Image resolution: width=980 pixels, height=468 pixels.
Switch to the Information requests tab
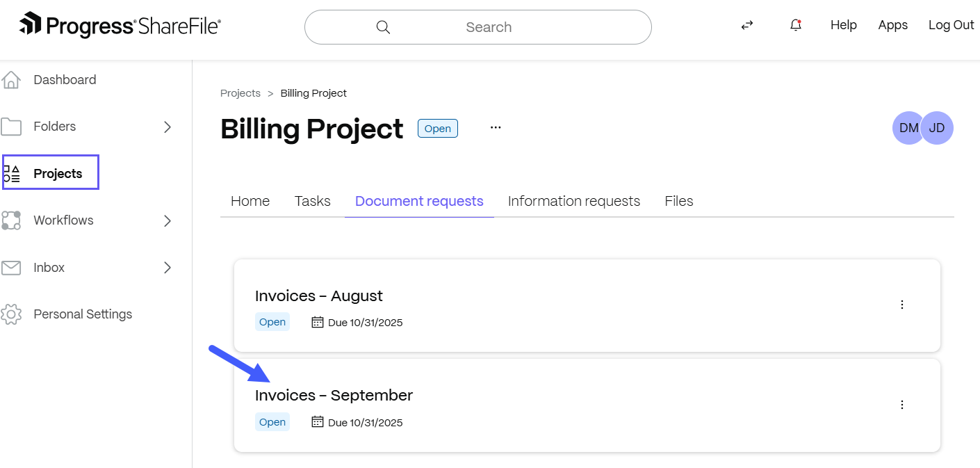click(x=573, y=201)
